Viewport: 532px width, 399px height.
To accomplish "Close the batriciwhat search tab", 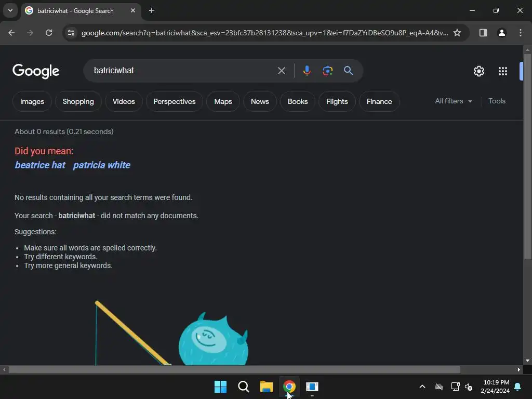I will coord(133,10).
